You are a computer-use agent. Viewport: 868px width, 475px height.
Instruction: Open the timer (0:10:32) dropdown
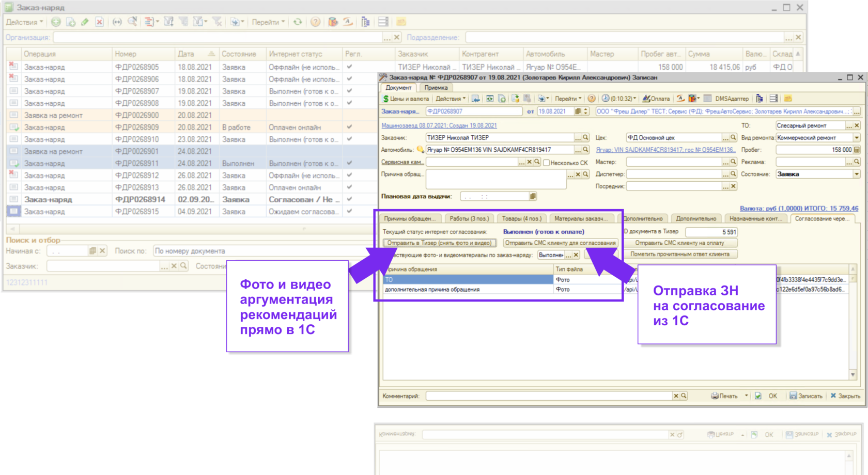(x=619, y=99)
